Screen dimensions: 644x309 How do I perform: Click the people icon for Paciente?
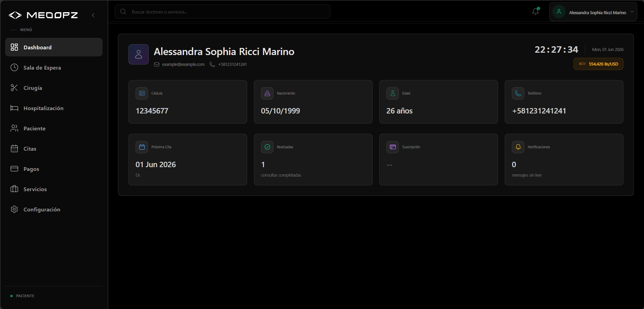click(x=14, y=128)
